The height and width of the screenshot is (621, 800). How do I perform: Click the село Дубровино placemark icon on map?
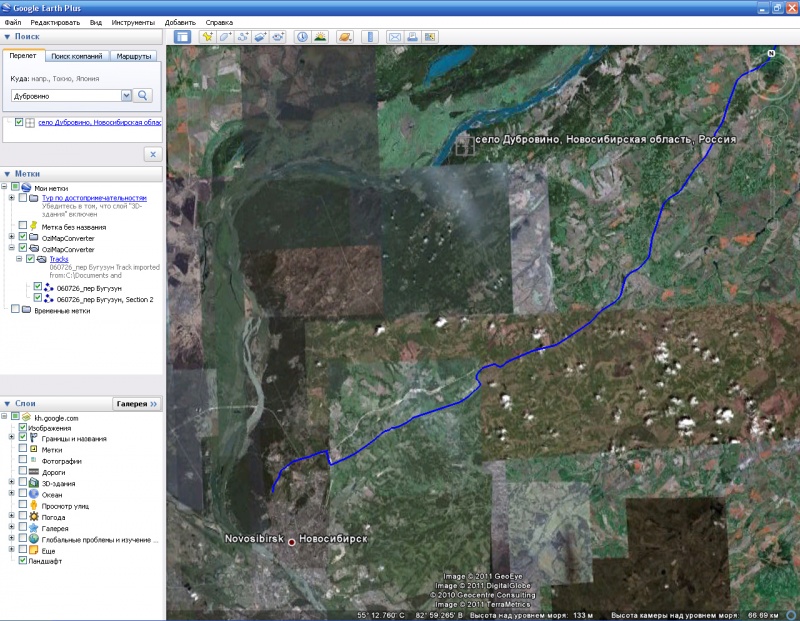click(x=465, y=145)
